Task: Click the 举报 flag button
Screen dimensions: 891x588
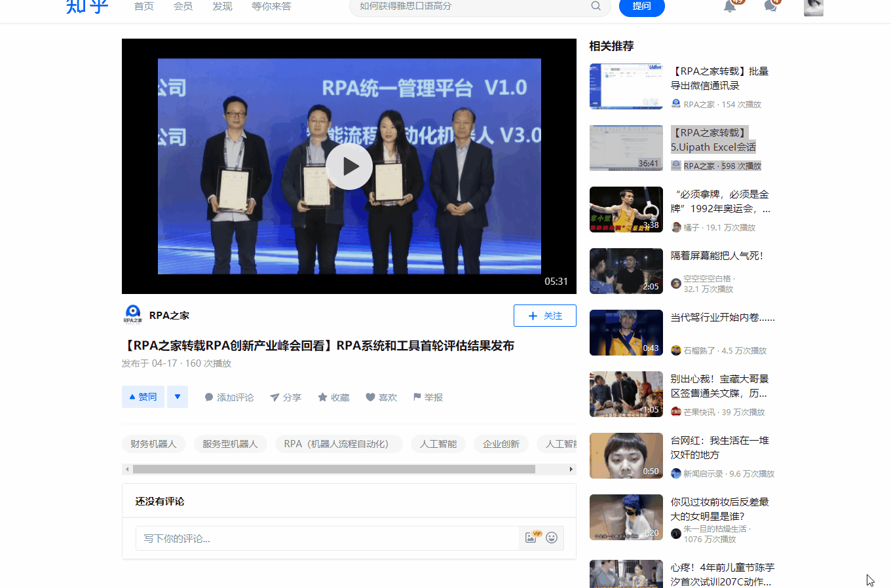Action: 428,397
